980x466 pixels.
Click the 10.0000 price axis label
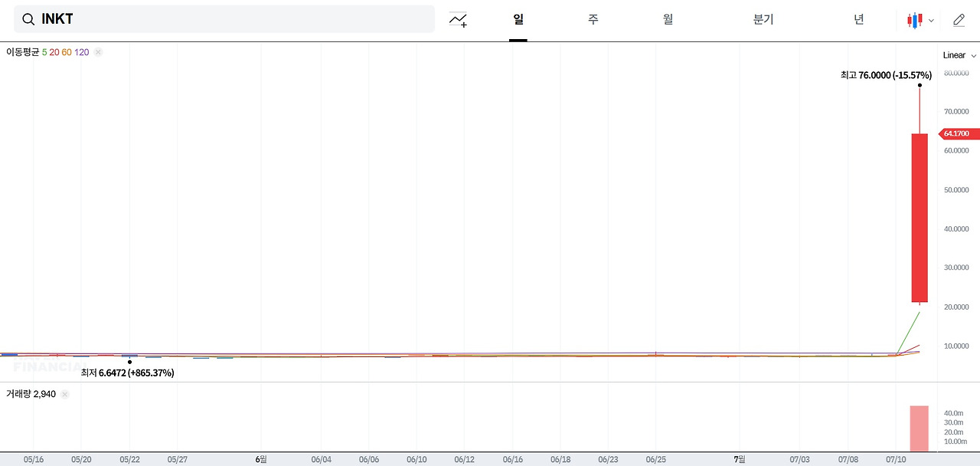(x=957, y=346)
